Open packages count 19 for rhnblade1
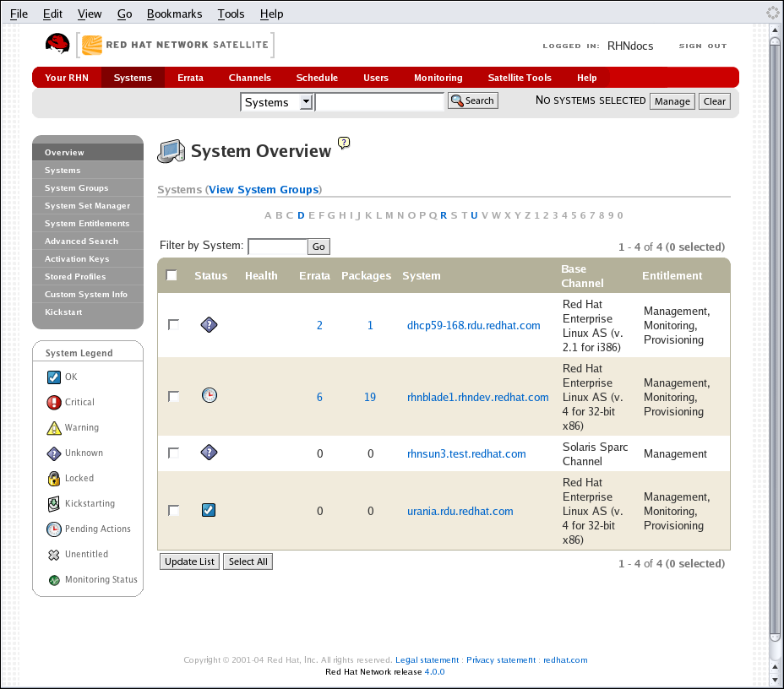 370,397
